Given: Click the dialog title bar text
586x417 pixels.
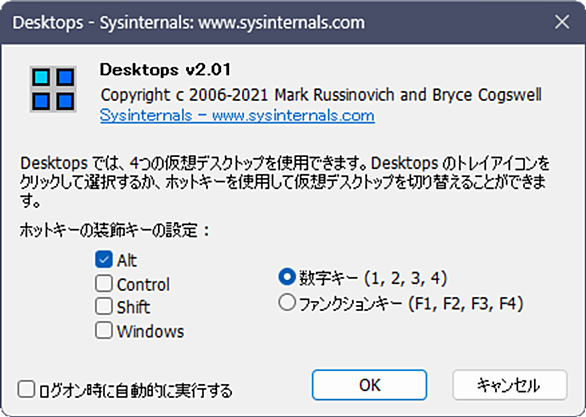Looking at the screenshot, I should click(189, 22).
